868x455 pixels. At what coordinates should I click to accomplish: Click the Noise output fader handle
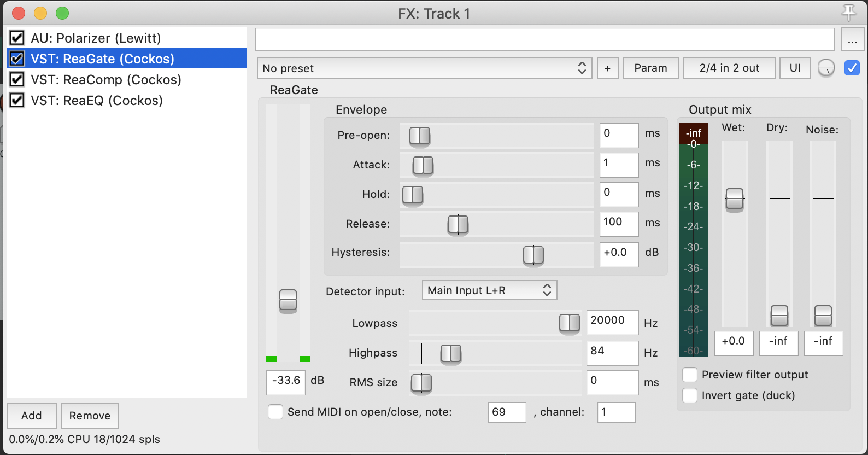click(x=823, y=316)
